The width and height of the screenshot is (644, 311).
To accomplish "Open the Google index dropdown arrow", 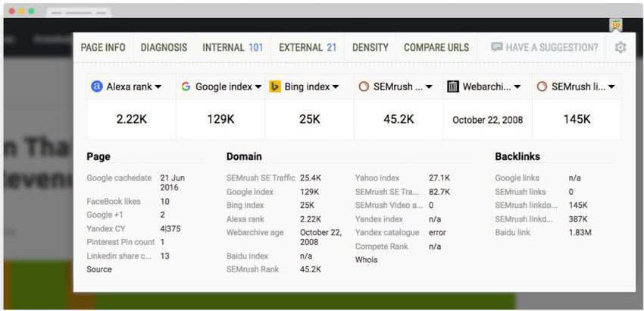I will [x=258, y=87].
